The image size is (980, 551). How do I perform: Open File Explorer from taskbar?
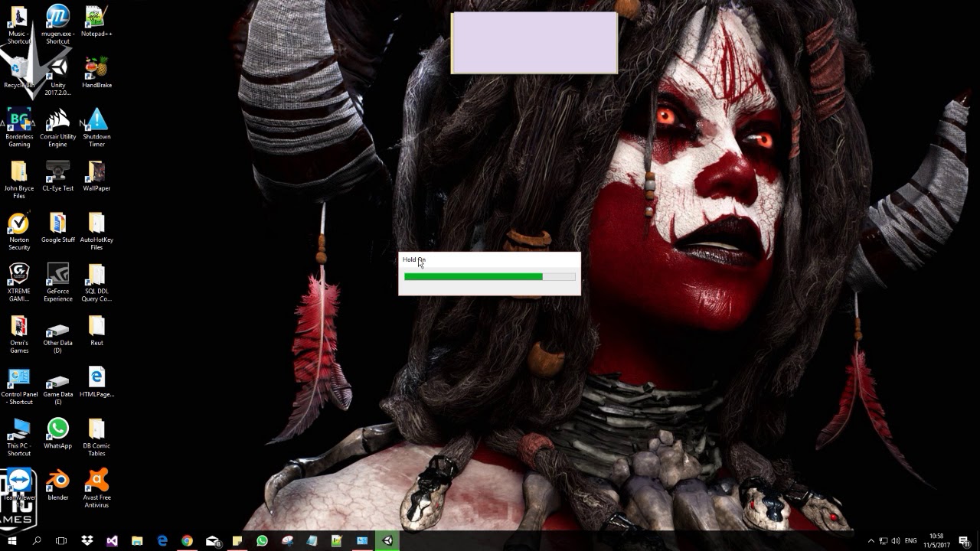(x=137, y=541)
